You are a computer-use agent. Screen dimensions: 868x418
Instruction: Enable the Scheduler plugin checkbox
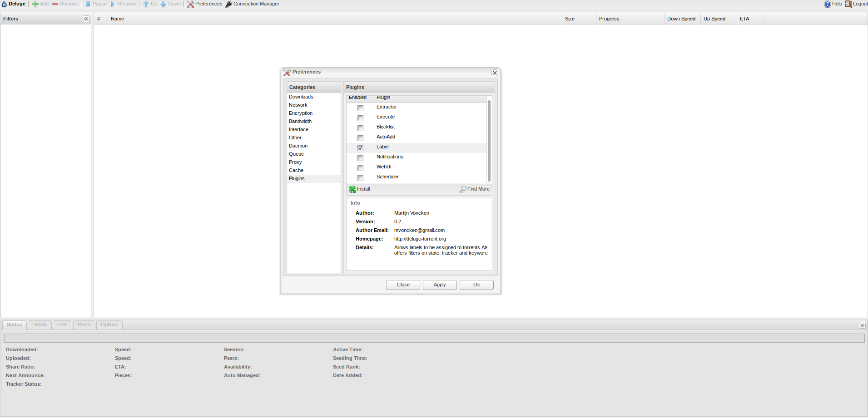click(x=360, y=178)
